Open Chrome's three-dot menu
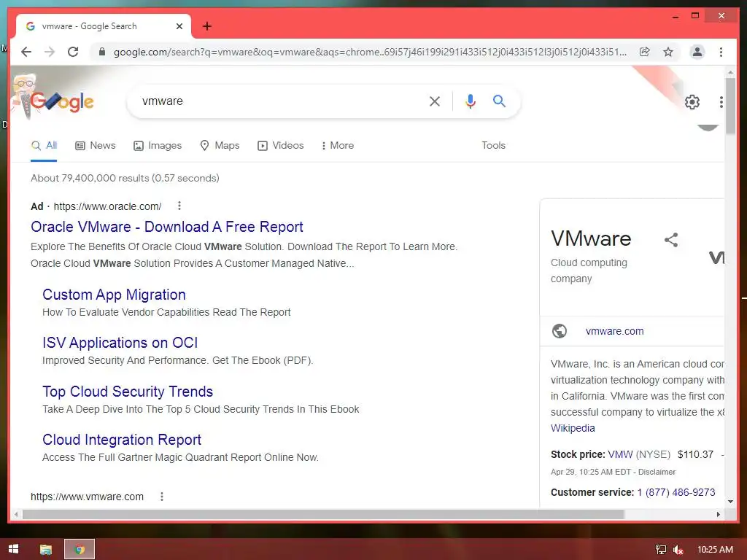 721,52
